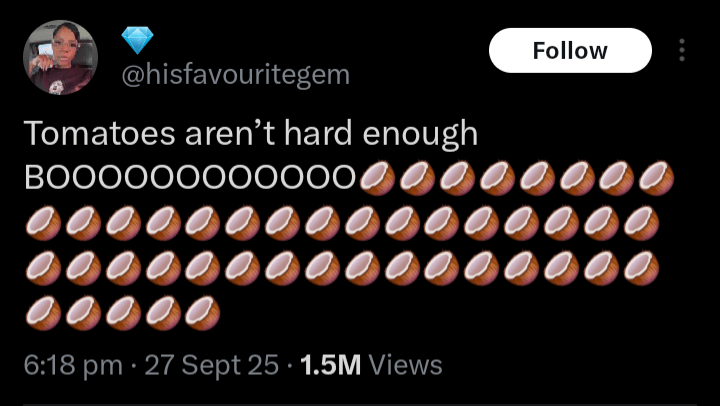Click the Views label
Screen dimensions: 720x406
point(406,366)
